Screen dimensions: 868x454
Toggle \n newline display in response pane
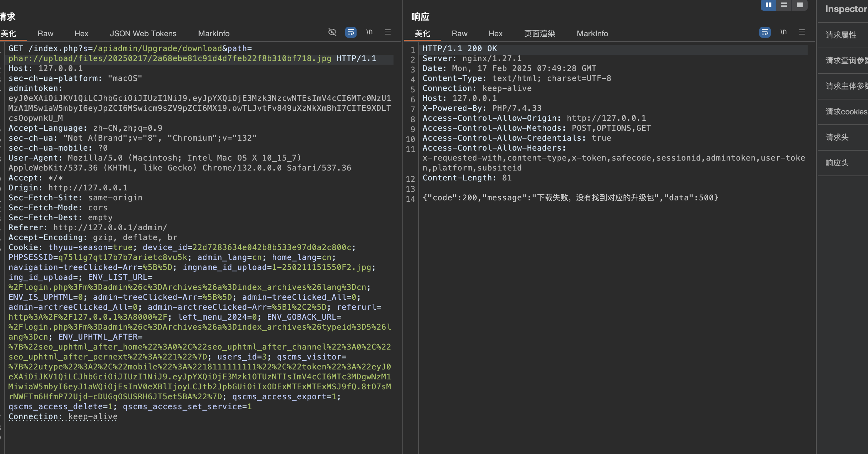783,32
